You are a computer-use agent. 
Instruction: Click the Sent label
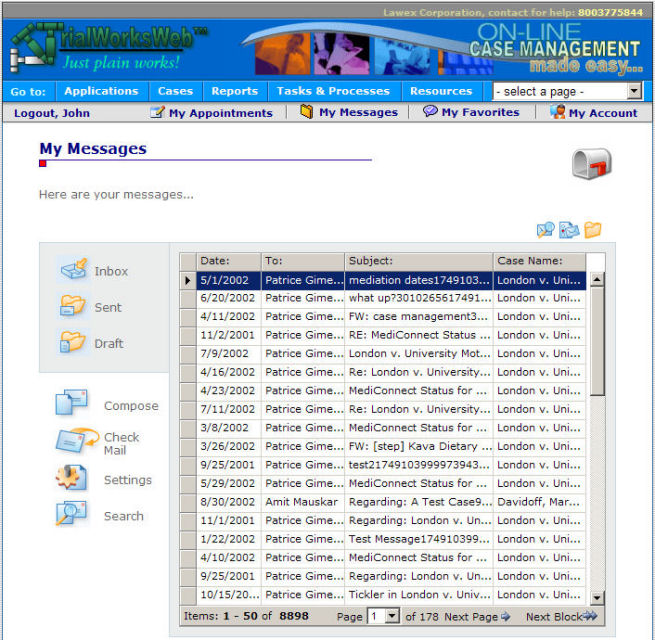[x=108, y=307]
